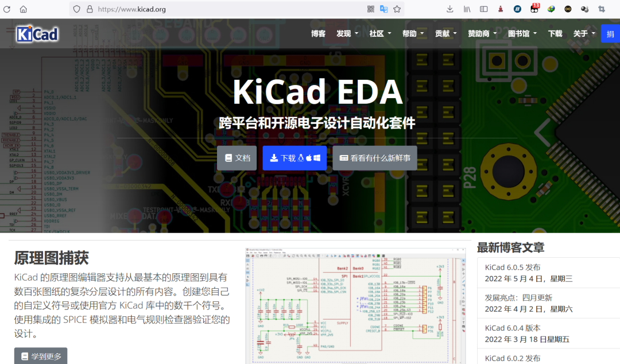Bookmark this page with the star icon
Image resolution: width=620 pixels, height=364 pixels.
[397, 9]
